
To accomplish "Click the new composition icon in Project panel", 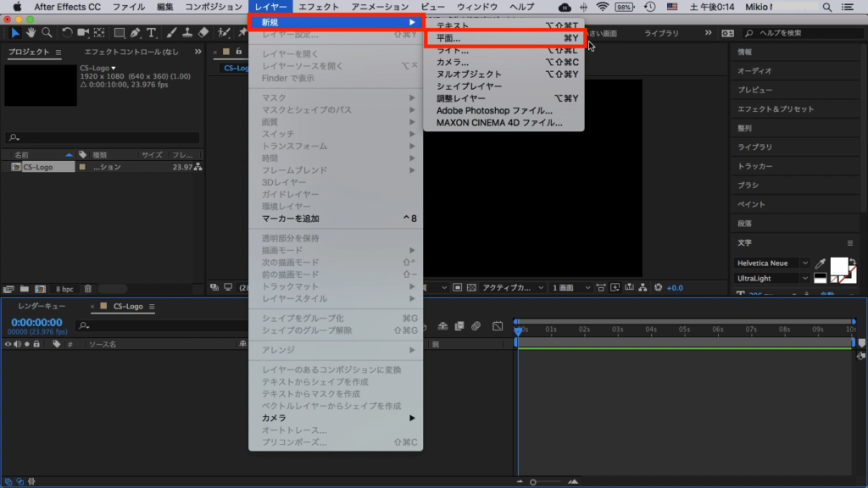I will click(40, 289).
